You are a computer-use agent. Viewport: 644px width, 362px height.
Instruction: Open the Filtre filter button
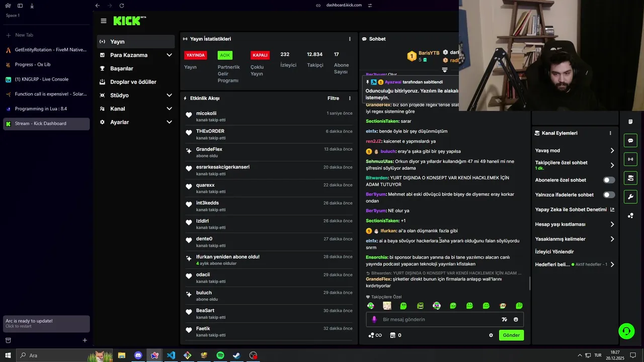coord(333,99)
